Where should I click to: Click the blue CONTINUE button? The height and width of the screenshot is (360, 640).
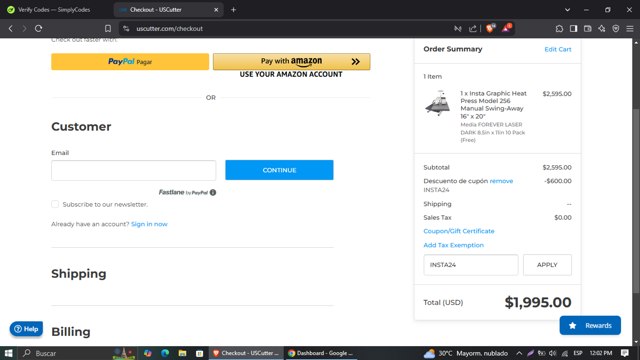[x=279, y=170]
